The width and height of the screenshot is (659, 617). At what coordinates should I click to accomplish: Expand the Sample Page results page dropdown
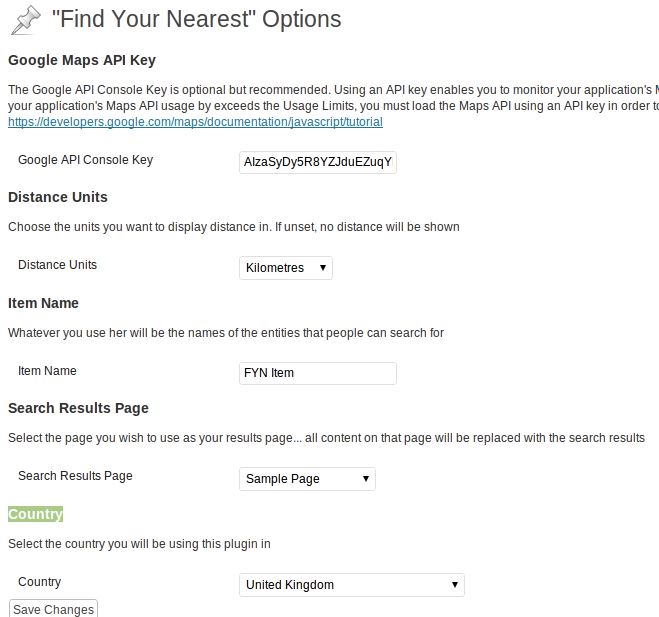pos(307,479)
